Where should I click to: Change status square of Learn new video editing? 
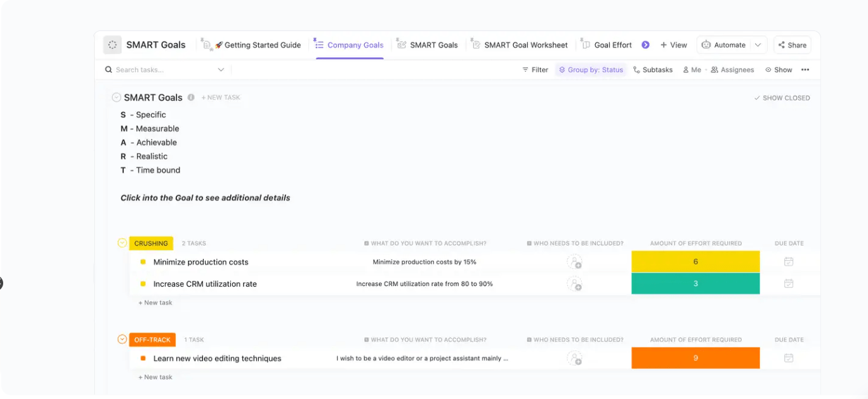(x=143, y=358)
